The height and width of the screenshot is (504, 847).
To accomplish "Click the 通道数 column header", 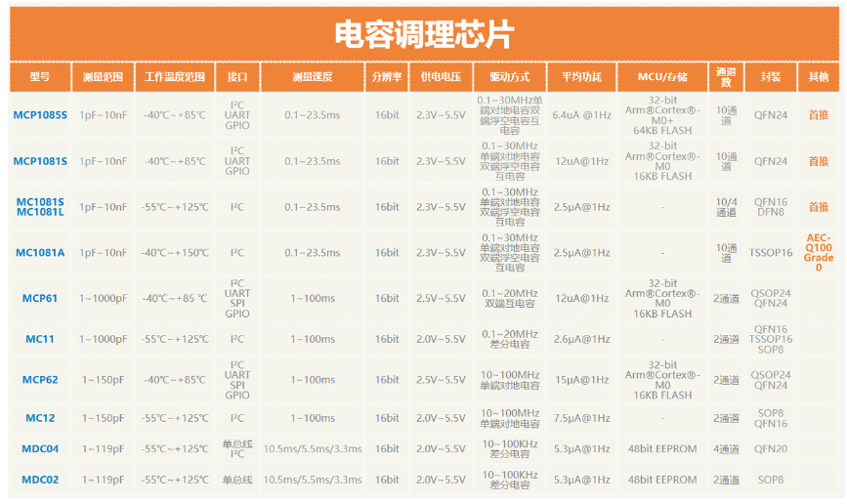I will [726, 77].
